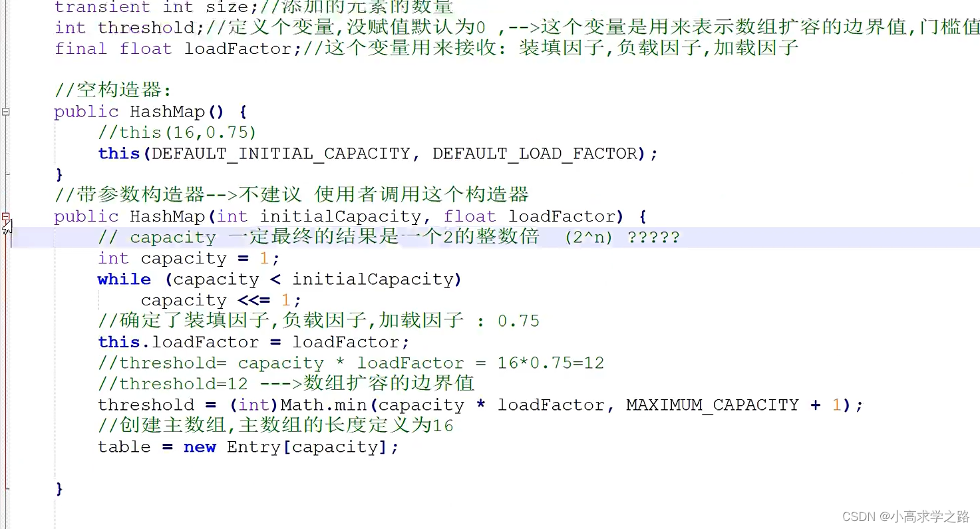Select the while keyword in the loop
The width and height of the screenshot is (980, 529).
coord(124,279)
